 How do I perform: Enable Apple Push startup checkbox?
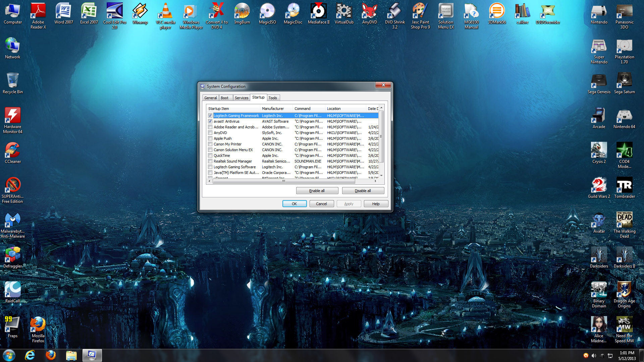point(210,138)
